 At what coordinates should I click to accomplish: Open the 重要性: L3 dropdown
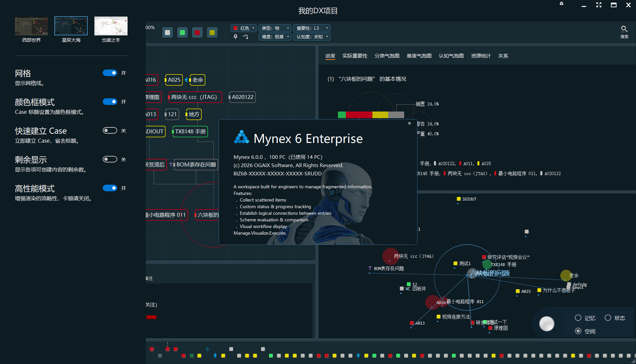click(x=312, y=28)
